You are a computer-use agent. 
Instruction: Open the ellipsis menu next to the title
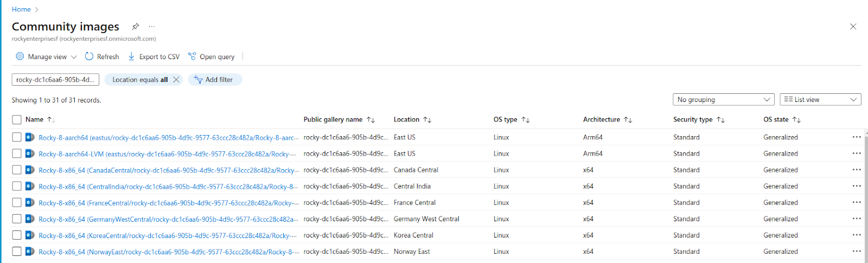[x=152, y=26]
